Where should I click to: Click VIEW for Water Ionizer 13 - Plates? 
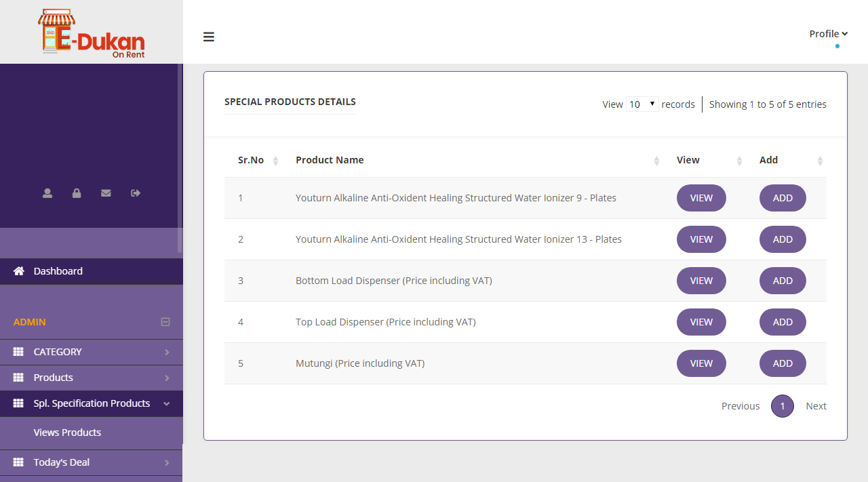(701, 239)
